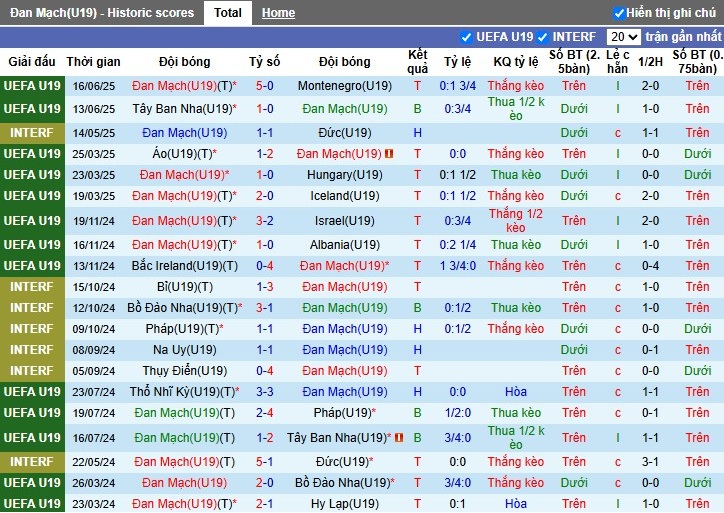The width and height of the screenshot is (724, 513).
Task: Click the 5-1 score in the 22/05/24 row
Action: tap(265, 462)
